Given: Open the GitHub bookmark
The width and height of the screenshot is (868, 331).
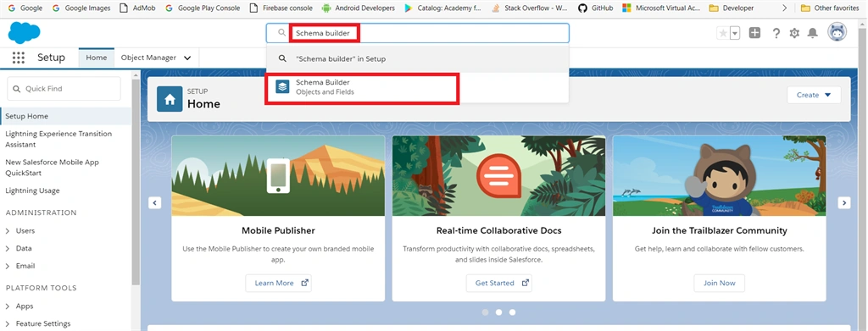Looking at the screenshot, I should point(596,8).
